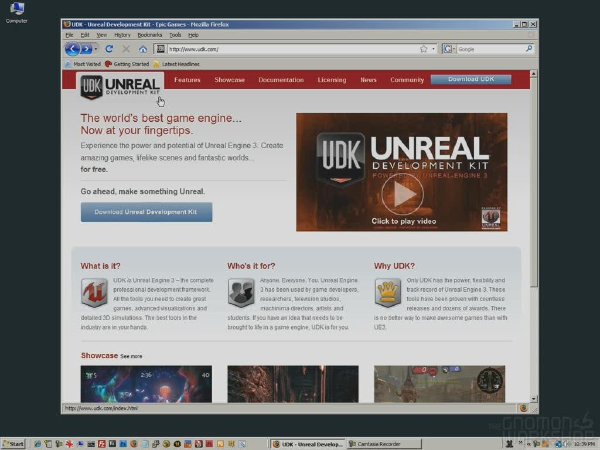Image resolution: width=600 pixels, height=450 pixels.
Task: Open the address bar history dropdown arrow
Action: [434, 49]
